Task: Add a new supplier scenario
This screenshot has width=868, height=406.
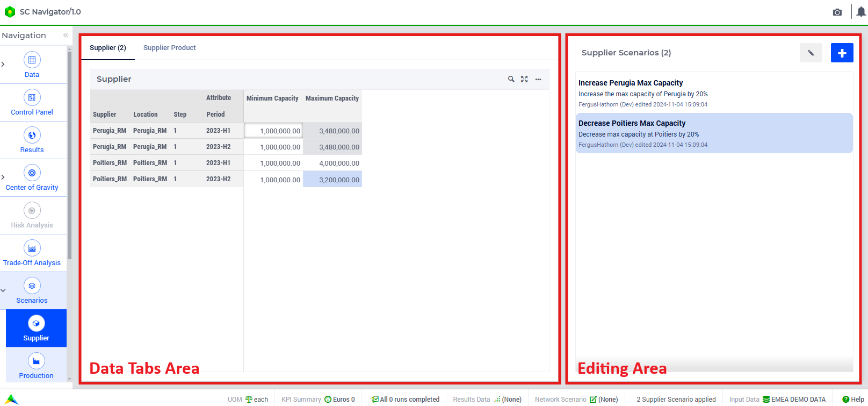Action: click(842, 53)
